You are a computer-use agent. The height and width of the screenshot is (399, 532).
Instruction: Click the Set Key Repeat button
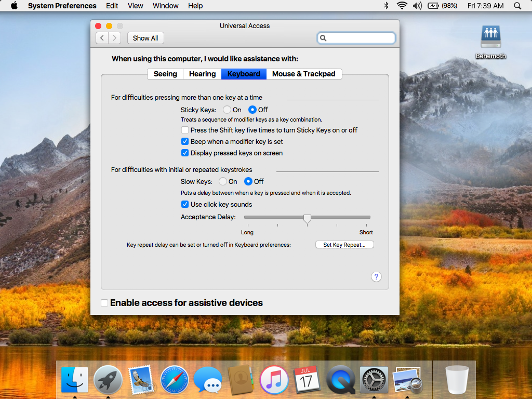tap(344, 245)
